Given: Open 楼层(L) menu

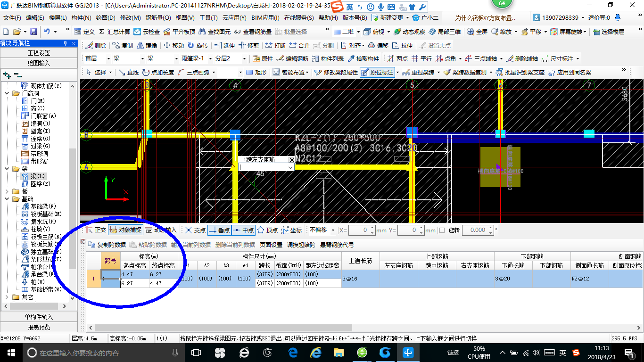Looking at the screenshot, I should pyautogui.click(x=58, y=18).
